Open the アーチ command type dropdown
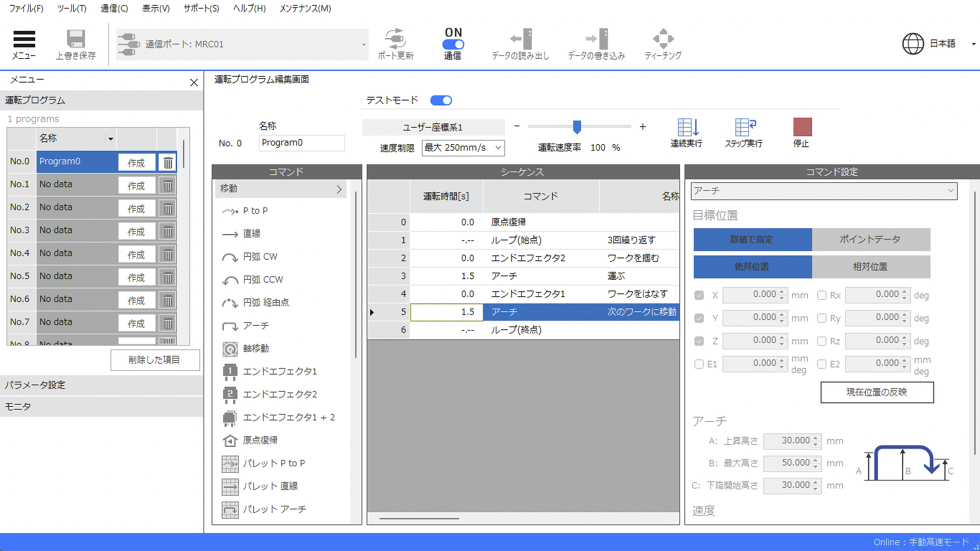980x551 pixels. pos(824,191)
